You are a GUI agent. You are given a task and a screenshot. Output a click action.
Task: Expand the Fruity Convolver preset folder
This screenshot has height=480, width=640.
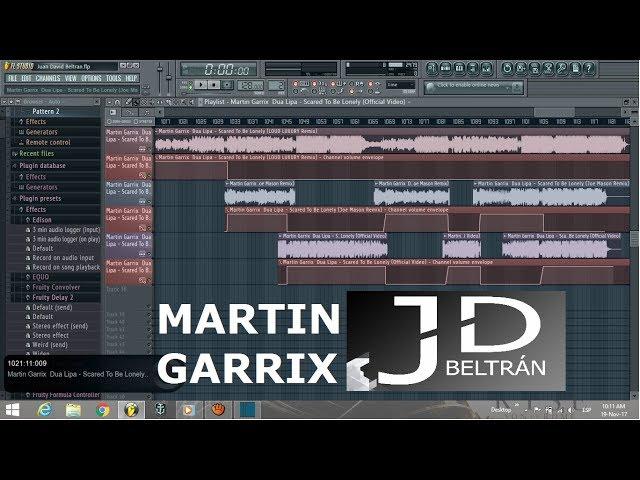56,287
